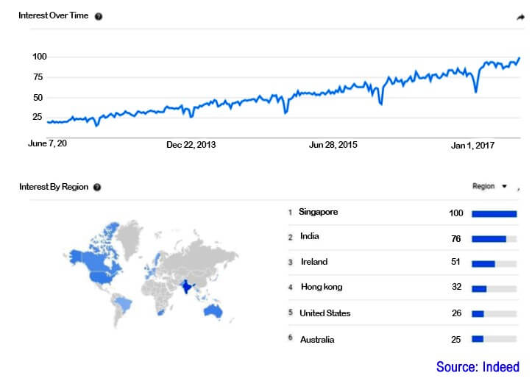The height and width of the screenshot is (392, 532).
Task: Click India's interest bar
Action: (x=494, y=239)
